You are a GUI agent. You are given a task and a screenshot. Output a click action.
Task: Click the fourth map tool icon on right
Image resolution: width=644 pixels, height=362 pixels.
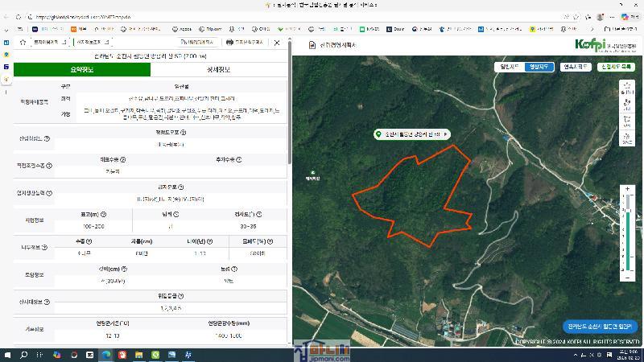coord(626,139)
